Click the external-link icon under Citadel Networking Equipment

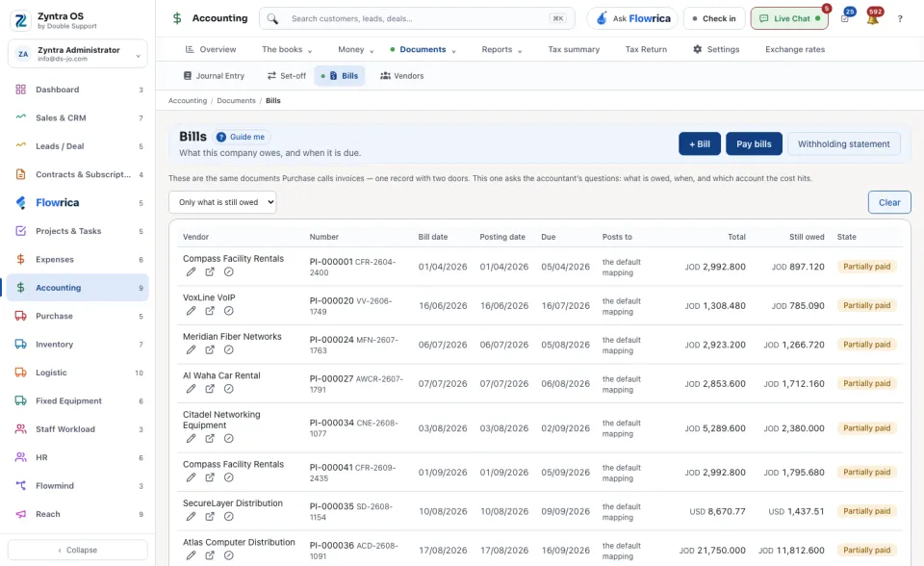pyautogui.click(x=210, y=438)
